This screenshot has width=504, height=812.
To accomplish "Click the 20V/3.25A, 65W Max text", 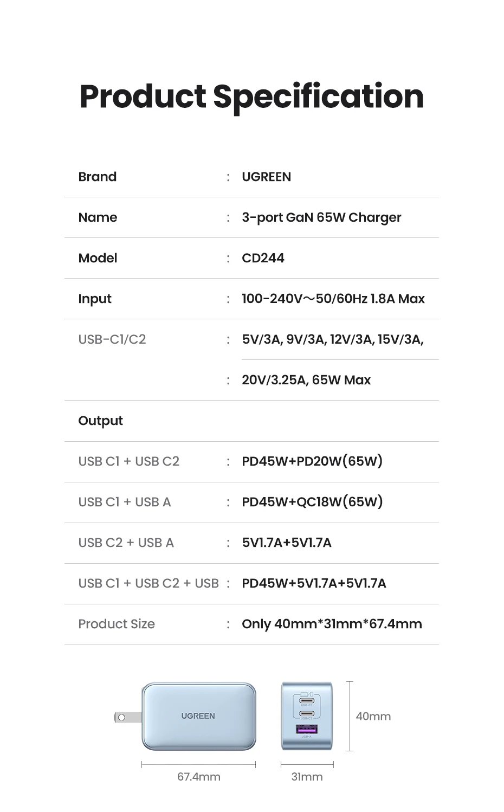I will point(306,380).
